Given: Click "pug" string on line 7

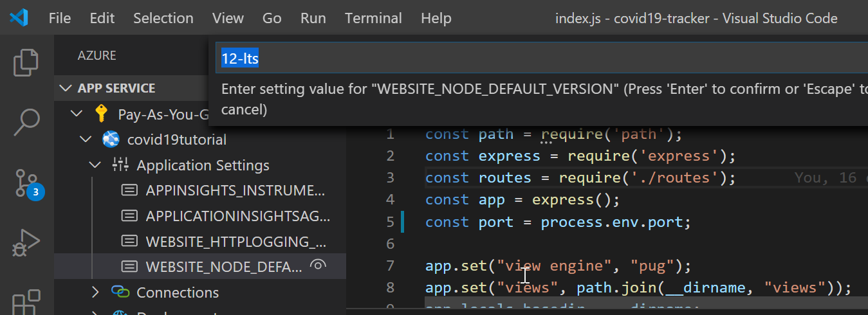Looking at the screenshot, I should [652, 265].
